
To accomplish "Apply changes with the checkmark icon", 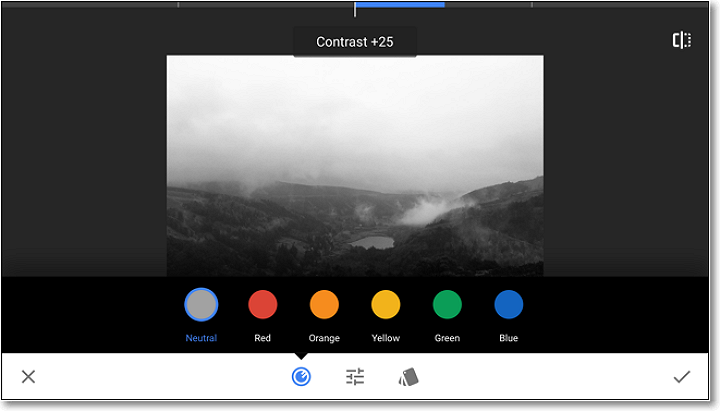I will [x=682, y=377].
